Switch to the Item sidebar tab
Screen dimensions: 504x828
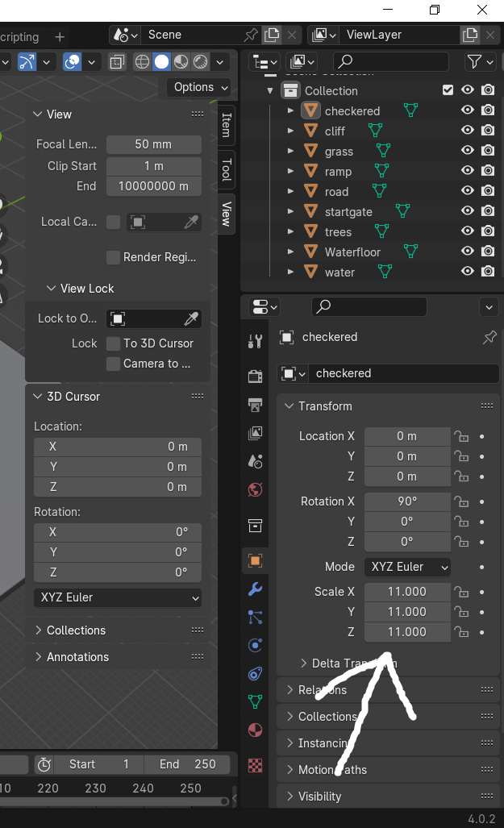(227, 125)
